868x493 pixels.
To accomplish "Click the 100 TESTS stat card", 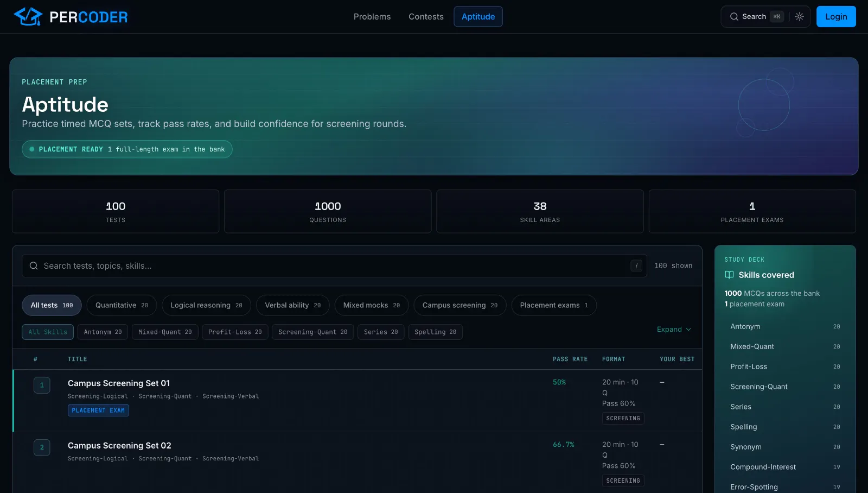I will tap(116, 212).
